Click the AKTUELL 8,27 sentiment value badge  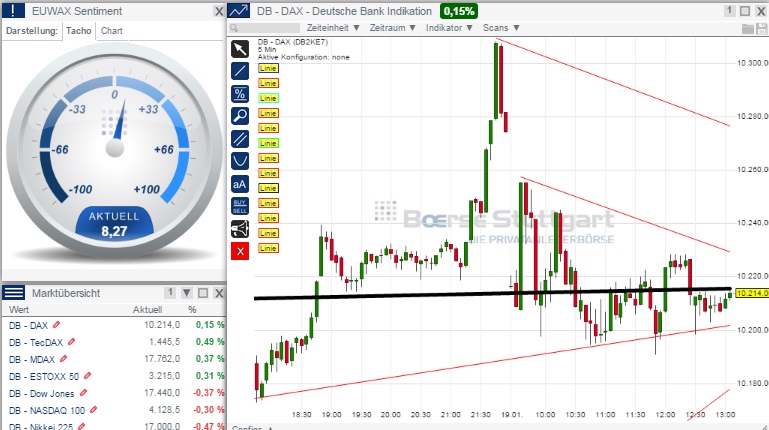tap(114, 225)
